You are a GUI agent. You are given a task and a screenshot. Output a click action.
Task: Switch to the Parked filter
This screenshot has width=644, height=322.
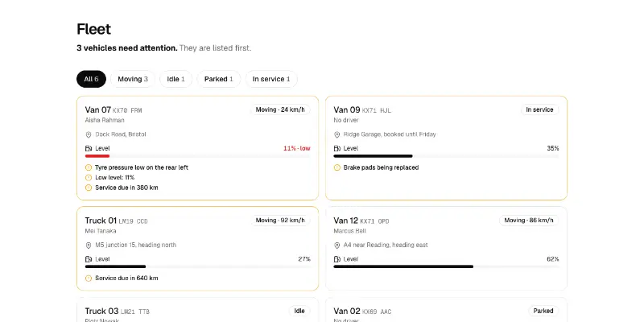click(x=218, y=79)
